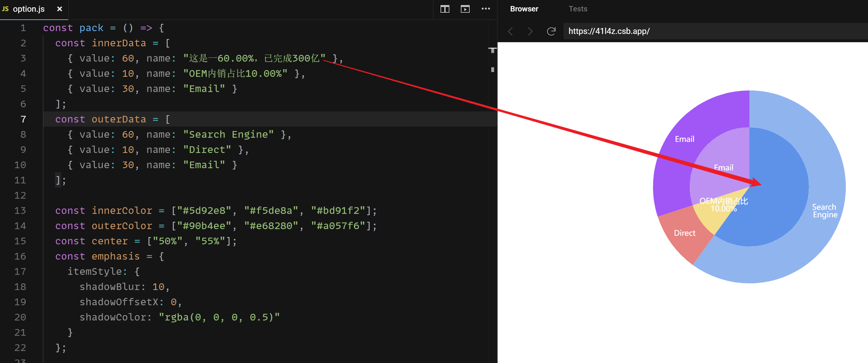Open the editor more actions ellipsis
This screenshot has width=868, height=363.
click(x=486, y=9)
